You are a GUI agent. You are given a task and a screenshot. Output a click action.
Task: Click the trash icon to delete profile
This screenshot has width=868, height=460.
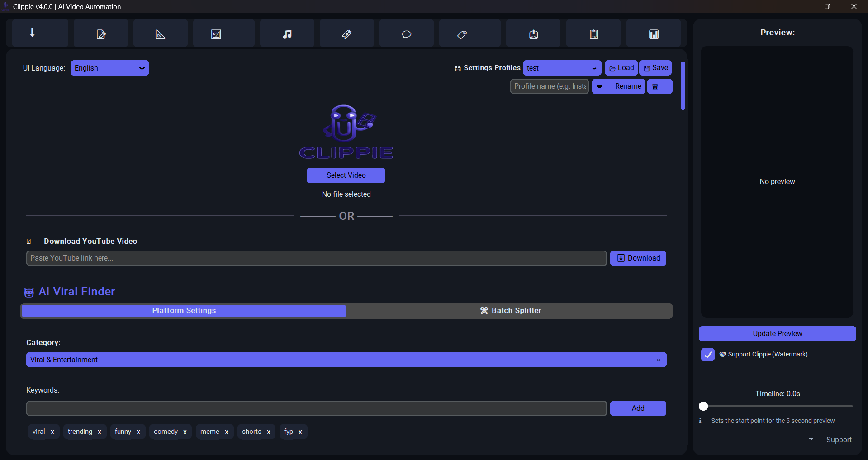[x=659, y=86]
